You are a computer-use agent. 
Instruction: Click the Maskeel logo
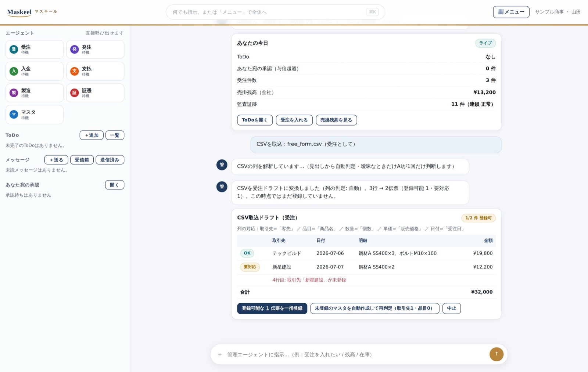pyautogui.click(x=19, y=12)
